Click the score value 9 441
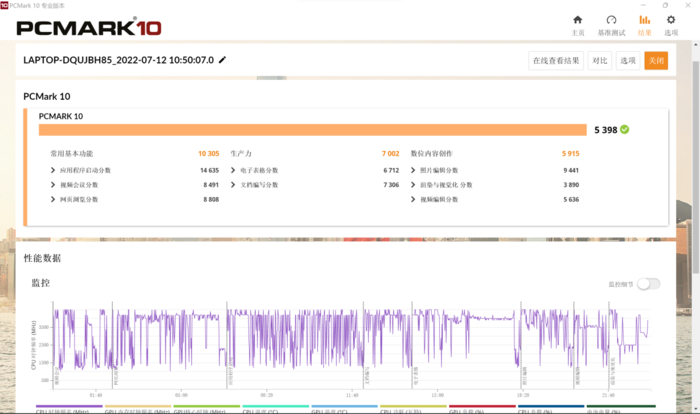 pos(571,170)
